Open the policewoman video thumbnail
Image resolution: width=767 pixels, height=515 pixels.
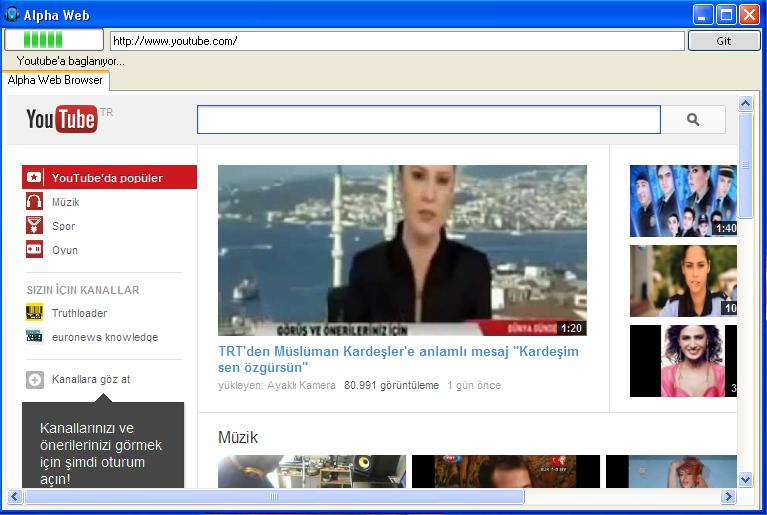[x=683, y=281]
